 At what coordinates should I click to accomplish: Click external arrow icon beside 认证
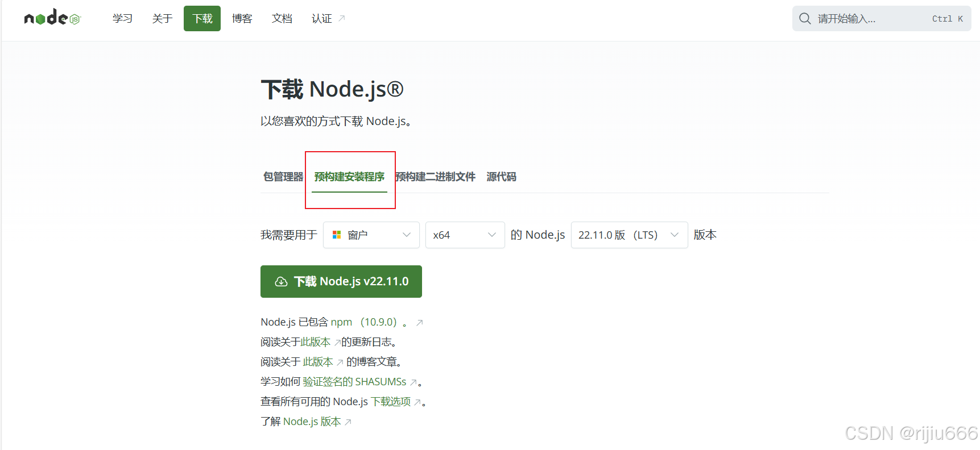[x=342, y=19]
